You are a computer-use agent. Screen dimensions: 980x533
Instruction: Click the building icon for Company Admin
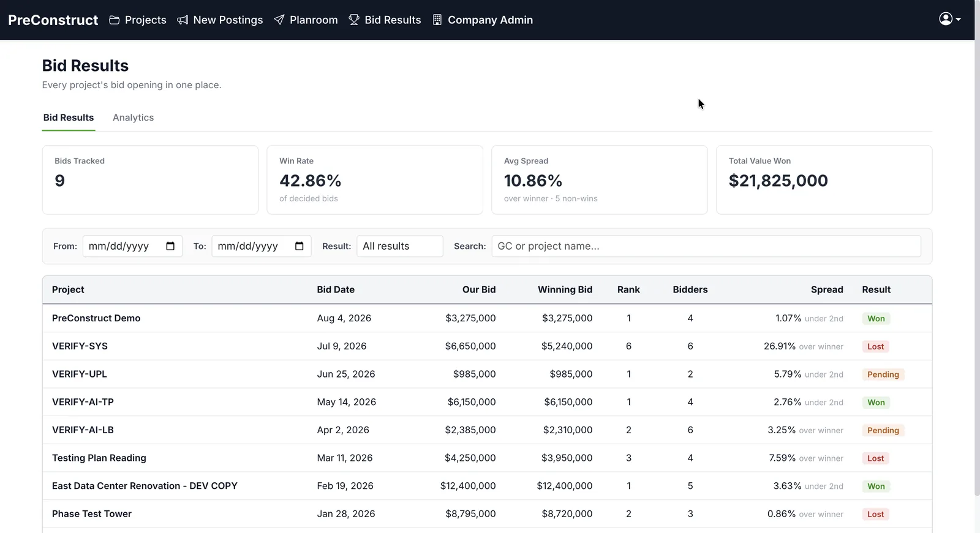(x=437, y=20)
